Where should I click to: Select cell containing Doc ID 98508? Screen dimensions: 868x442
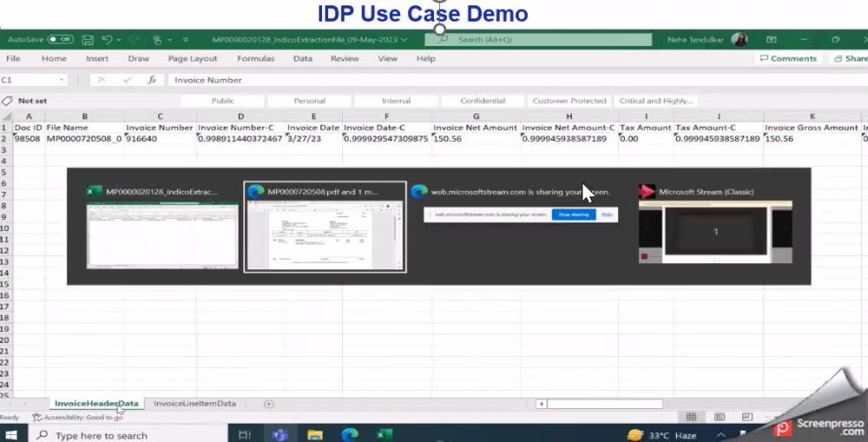pyautogui.click(x=29, y=138)
